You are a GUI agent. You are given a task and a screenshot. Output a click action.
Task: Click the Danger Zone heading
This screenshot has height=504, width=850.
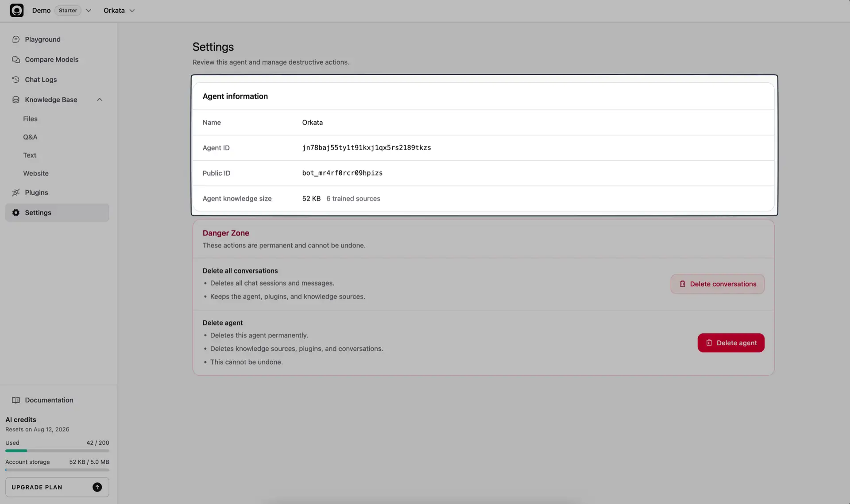coord(226,233)
